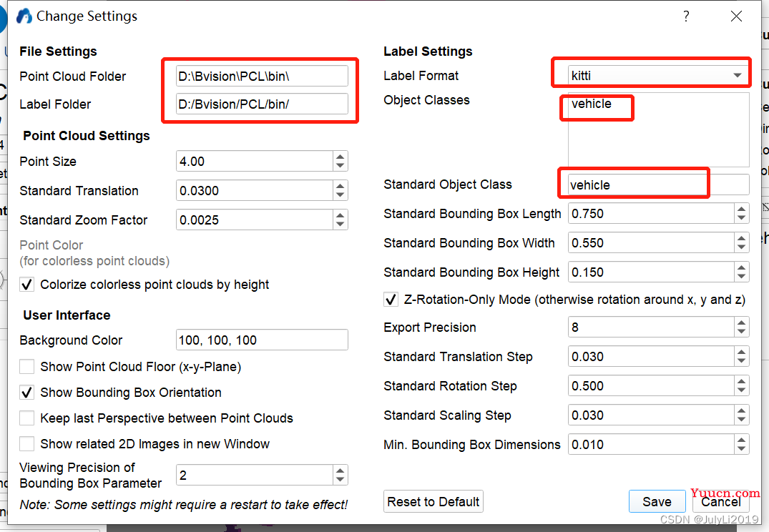The width and height of the screenshot is (769, 532).
Task: Decrease Point Size with down arrow
Action: [341, 166]
